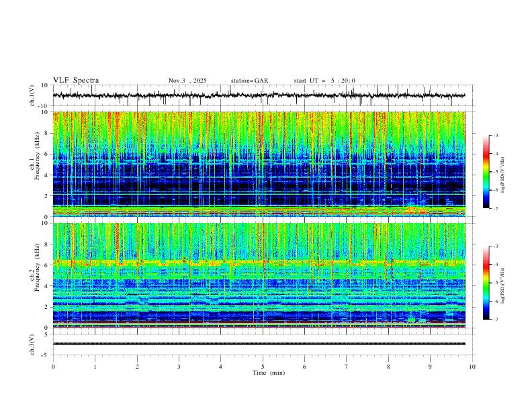This screenshot has width=532, height=411.
Task: Click the "6" kHz tick of ch.1 spectrogram
Action: pos(46,154)
